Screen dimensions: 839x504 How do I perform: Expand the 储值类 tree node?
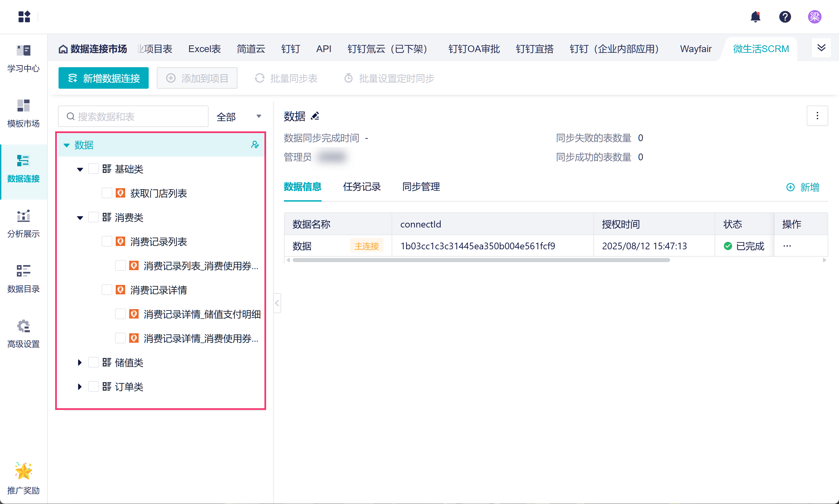pos(80,363)
